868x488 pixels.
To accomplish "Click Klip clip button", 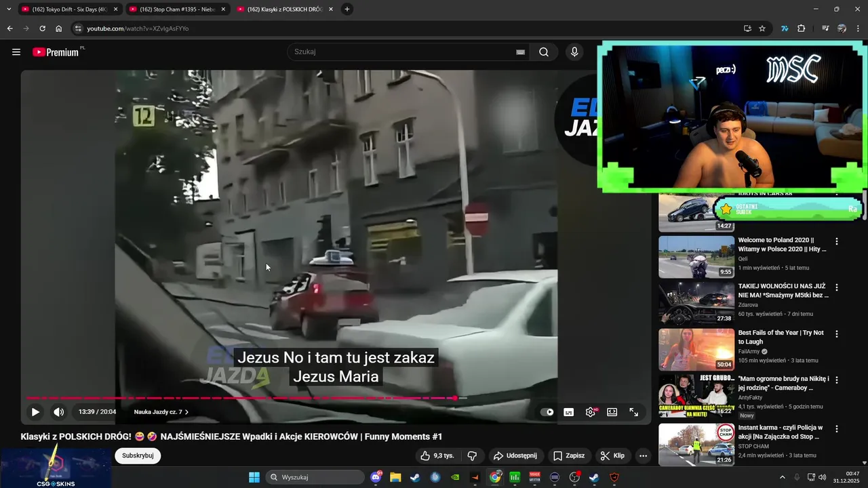I will click(612, 455).
